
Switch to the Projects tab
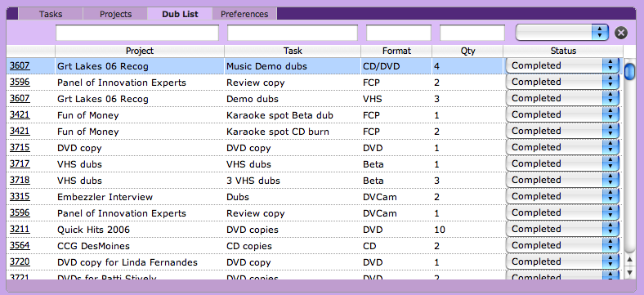(x=115, y=14)
